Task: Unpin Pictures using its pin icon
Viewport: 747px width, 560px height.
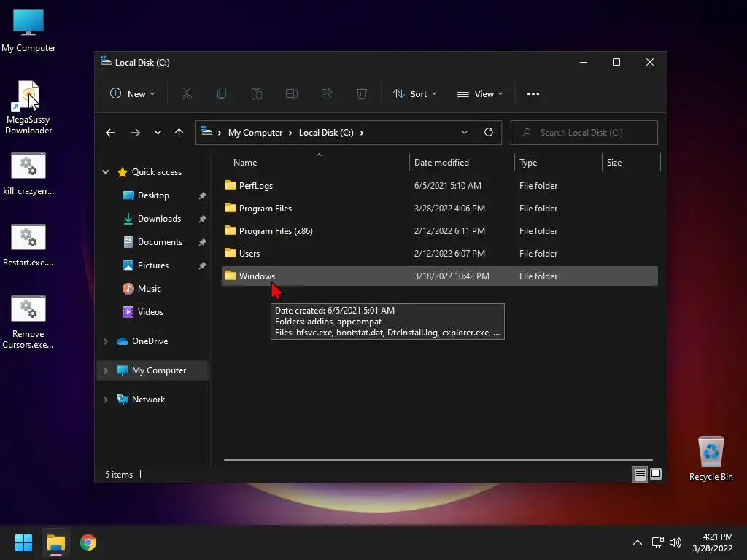Action: coord(203,265)
